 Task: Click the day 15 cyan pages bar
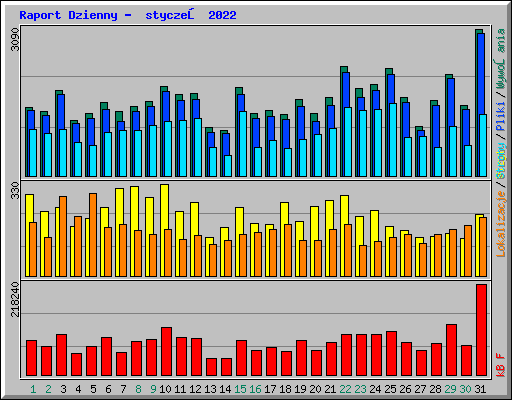pyautogui.click(x=243, y=144)
